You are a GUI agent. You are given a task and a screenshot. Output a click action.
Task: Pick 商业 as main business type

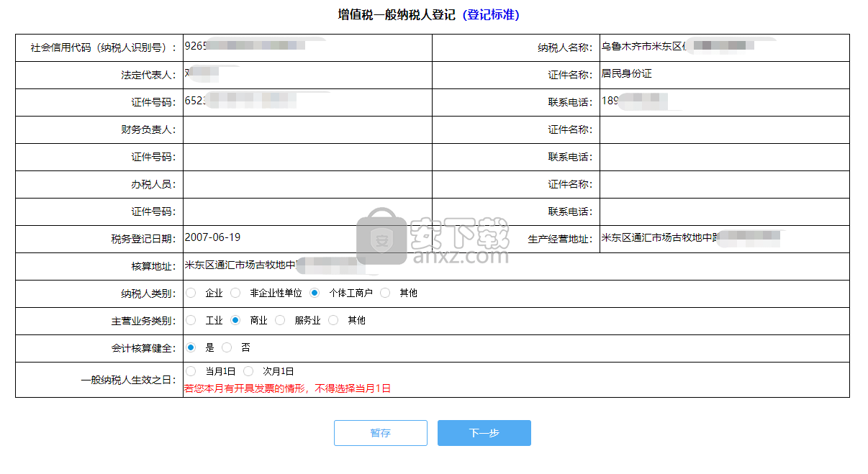click(235, 320)
